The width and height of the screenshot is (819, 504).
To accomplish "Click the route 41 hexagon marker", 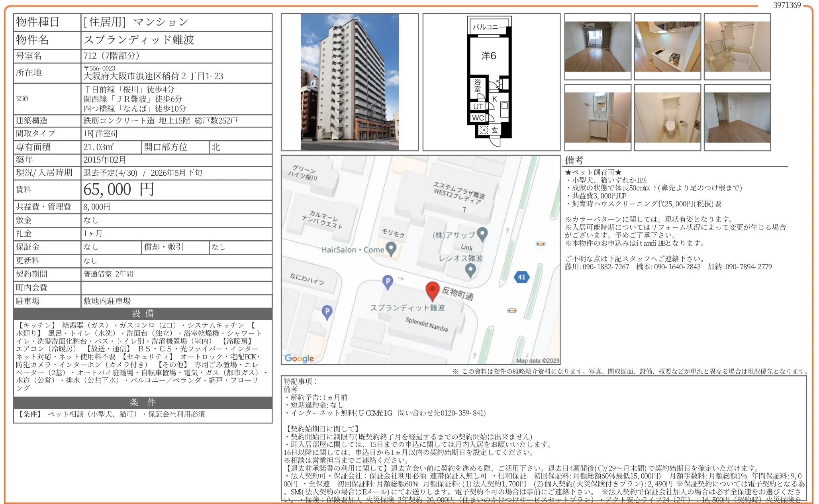I will [522, 277].
